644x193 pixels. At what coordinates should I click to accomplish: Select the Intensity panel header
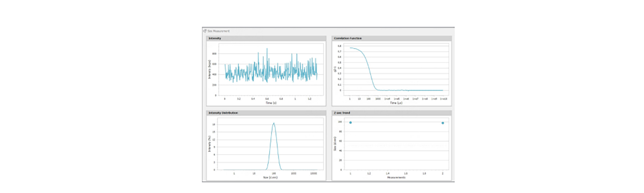pos(215,38)
